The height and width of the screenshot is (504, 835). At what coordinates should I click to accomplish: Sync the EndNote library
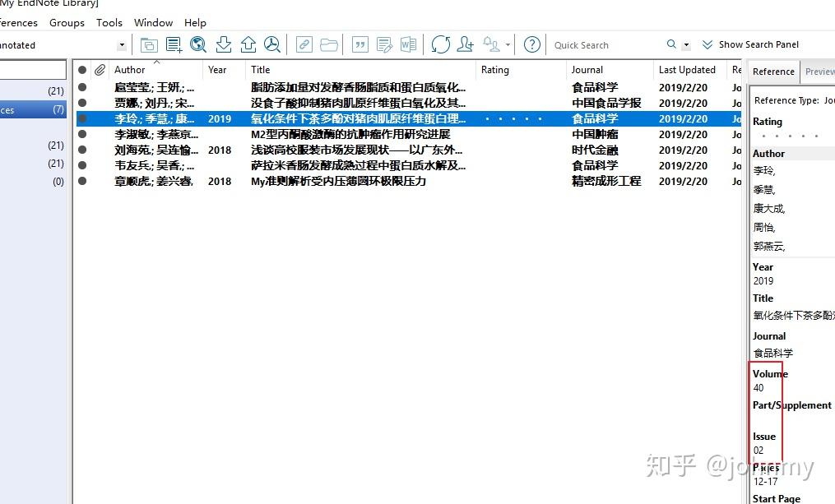pyautogui.click(x=442, y=44)
